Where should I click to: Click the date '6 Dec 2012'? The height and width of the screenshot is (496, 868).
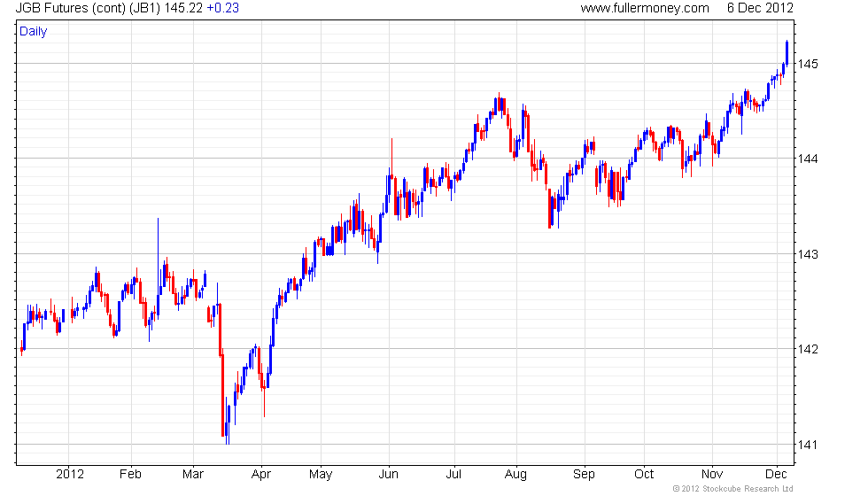click(x=760, y=8)
